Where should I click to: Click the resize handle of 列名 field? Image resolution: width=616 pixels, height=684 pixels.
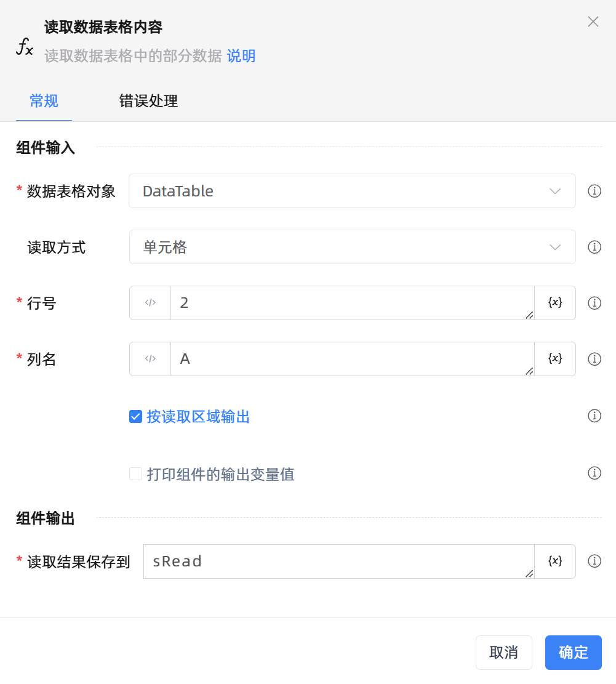click(x=529, y=371)
